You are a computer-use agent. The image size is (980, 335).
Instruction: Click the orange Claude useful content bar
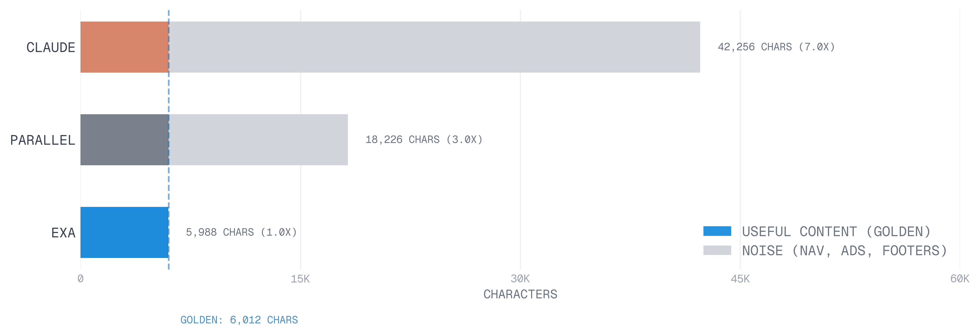coord(124,47)
